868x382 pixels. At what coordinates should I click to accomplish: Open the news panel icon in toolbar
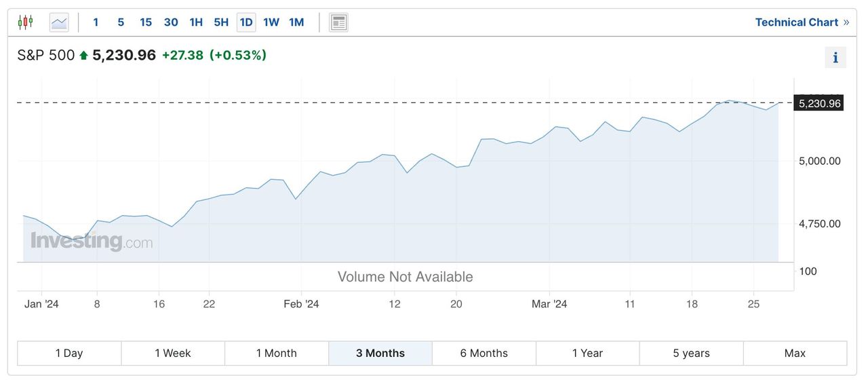point(338,22)
